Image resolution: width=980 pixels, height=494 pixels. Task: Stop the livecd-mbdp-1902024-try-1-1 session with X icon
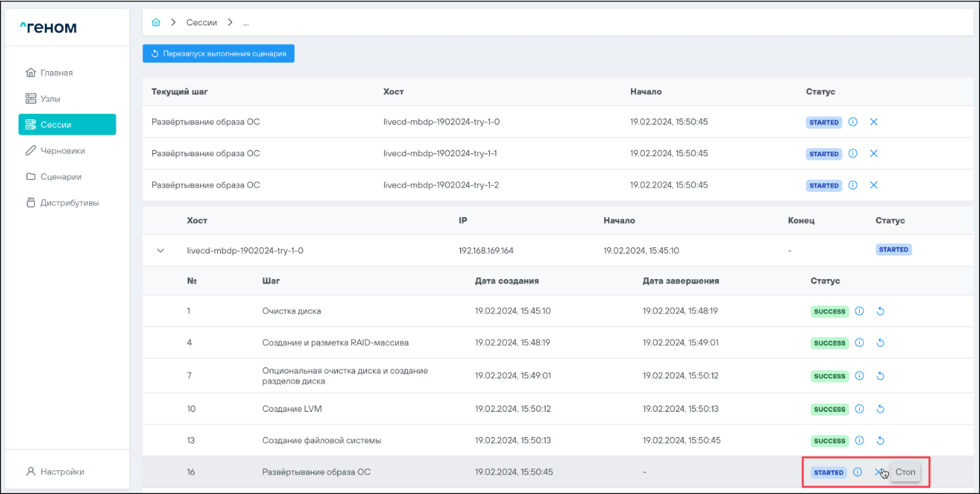(873, 153)
